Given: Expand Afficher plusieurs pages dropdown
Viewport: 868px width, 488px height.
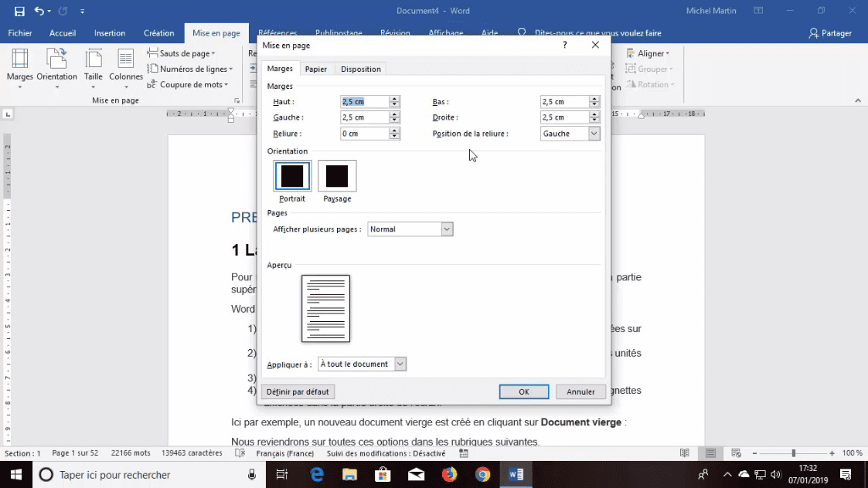Looking at the screenshot, I should 447,229.
